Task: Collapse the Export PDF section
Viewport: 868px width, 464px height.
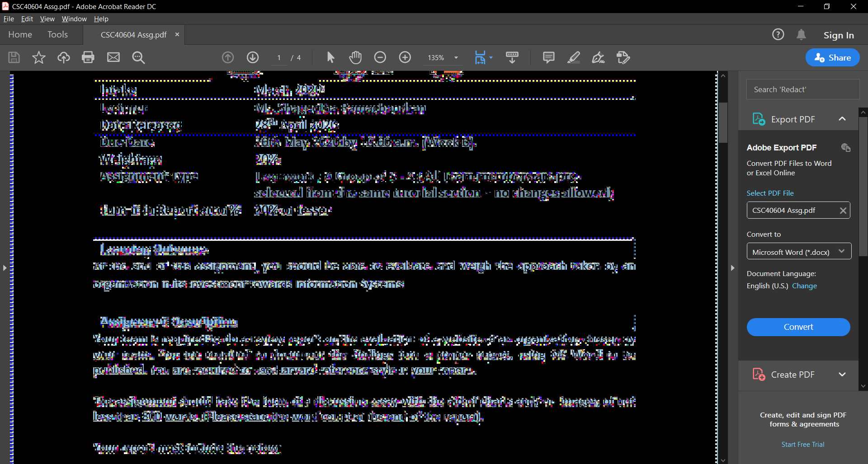Action: click(x=843, y=118)
